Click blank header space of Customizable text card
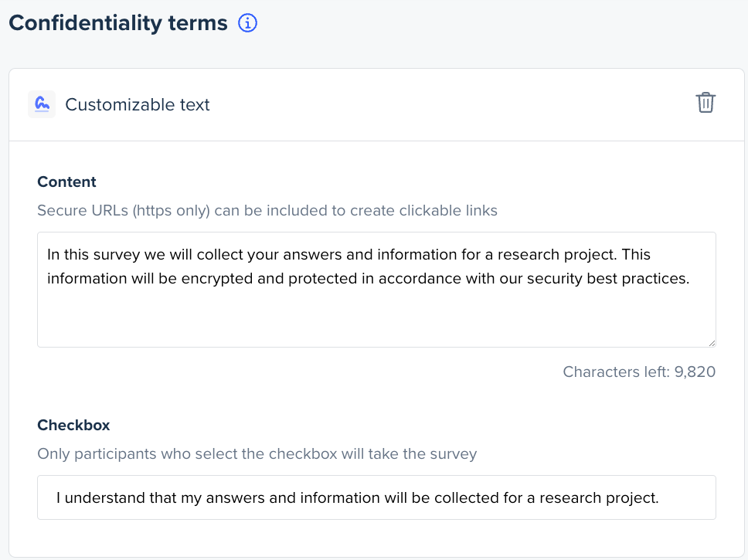The image size is (748, 560). 448,105
